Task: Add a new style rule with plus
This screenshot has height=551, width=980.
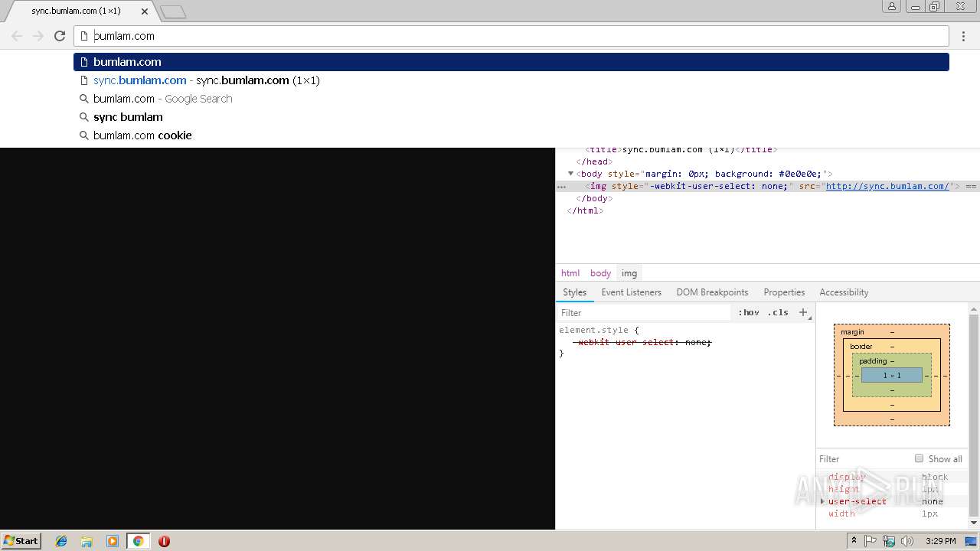Action: [803, 312]
